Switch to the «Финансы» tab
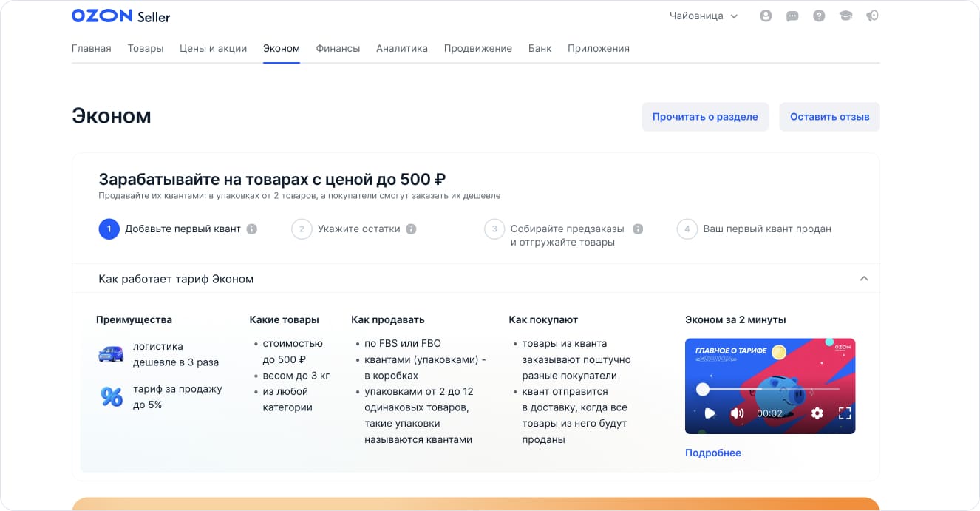 [338, 48]
